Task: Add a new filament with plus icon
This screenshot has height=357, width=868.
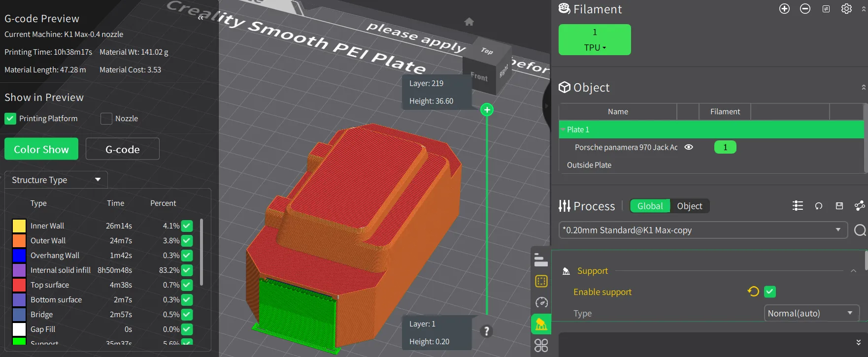Action: point(784,9)
